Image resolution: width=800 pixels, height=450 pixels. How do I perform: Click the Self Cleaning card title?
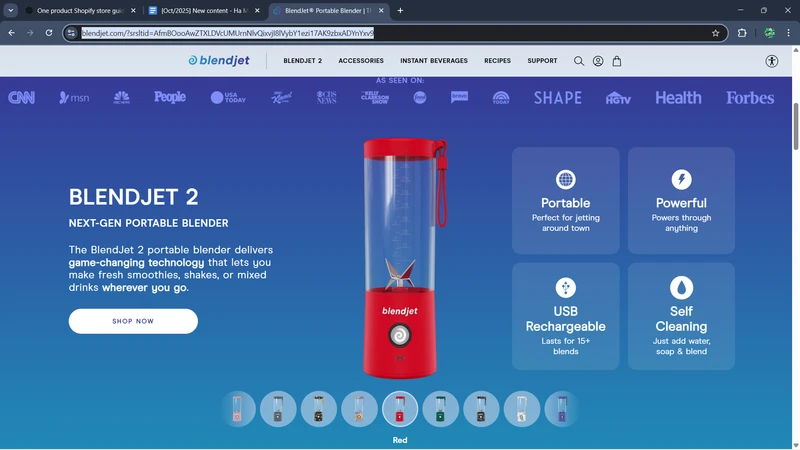681,319
